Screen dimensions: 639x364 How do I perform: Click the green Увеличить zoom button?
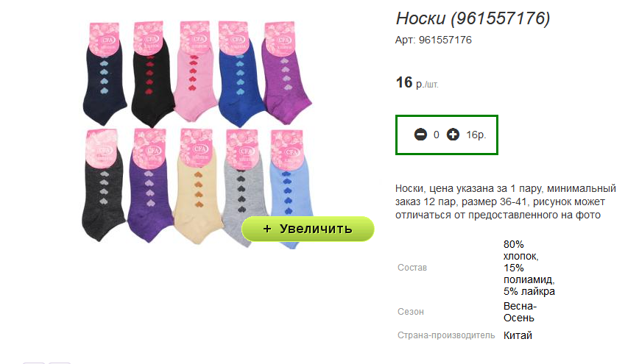click(308, 229)
